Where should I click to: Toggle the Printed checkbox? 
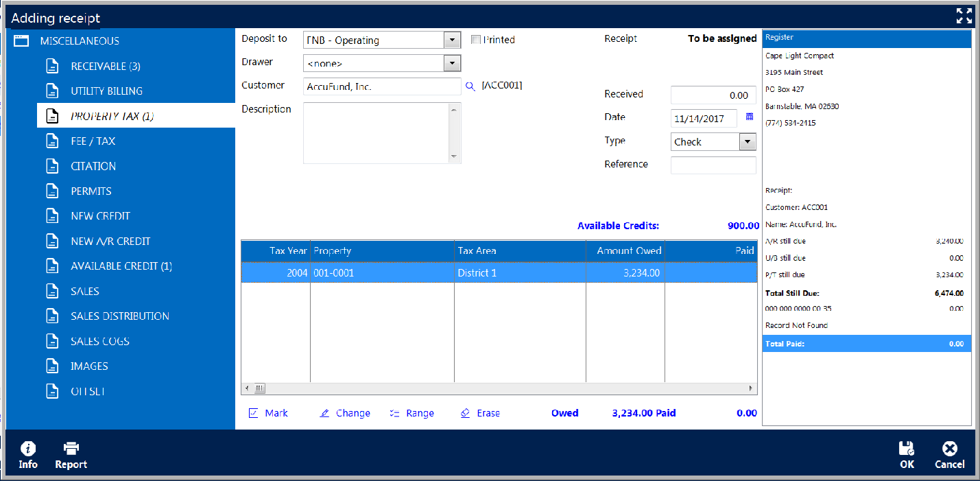(476, 40)
